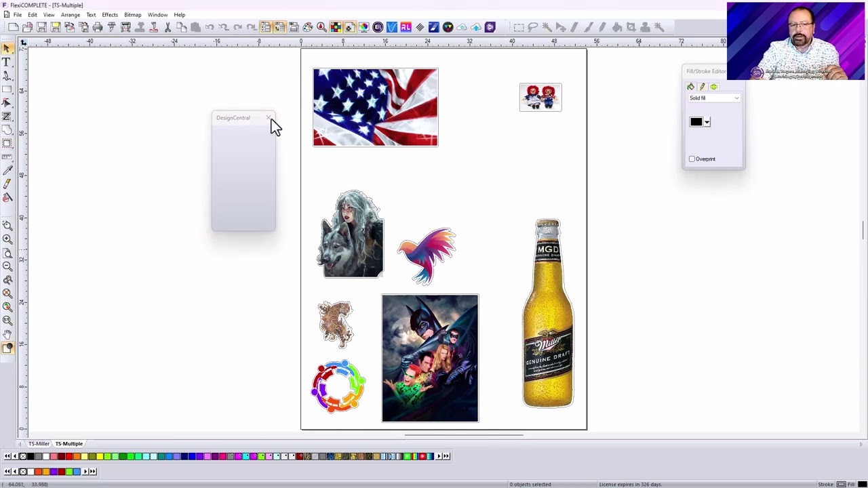The height and width of the screenshot is (488, 868).
Task: Select the arrow Select tool in toolbox
Action: [x=7, y=49]
